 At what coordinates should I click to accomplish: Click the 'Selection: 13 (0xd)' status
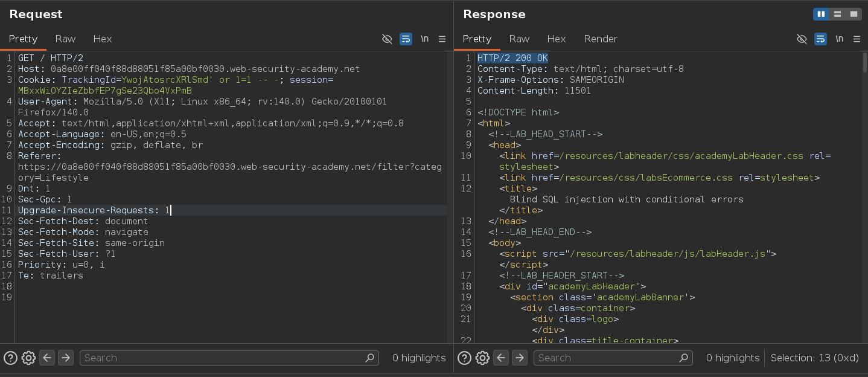[x=814, y=358]
